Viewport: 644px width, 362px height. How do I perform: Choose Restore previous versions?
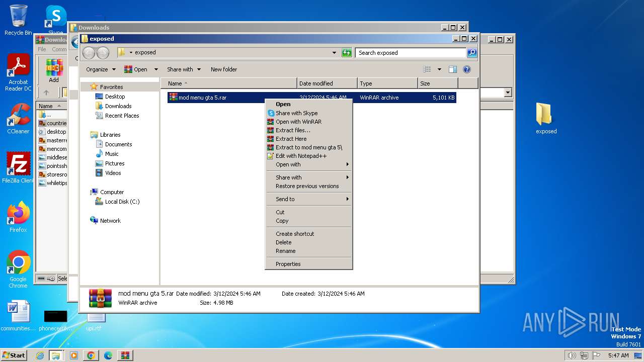[x=309, y=186]
